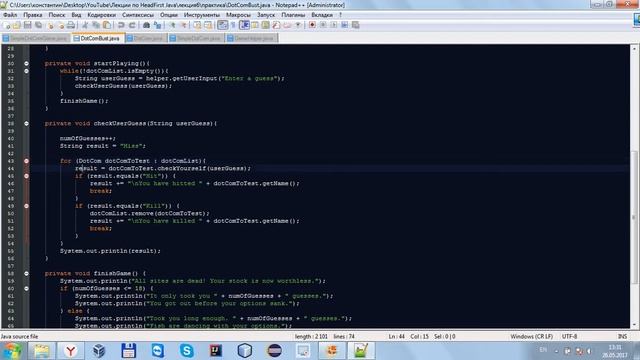Image resolution: width=640 pixels, height=360 pixels.
Task: Open Find with the binoculars icon
Action: (147, 25)
